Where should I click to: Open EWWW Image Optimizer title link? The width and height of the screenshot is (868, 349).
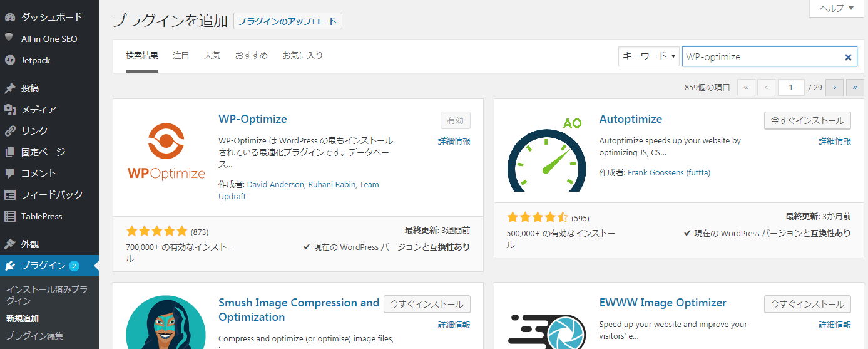click(663, 303)
